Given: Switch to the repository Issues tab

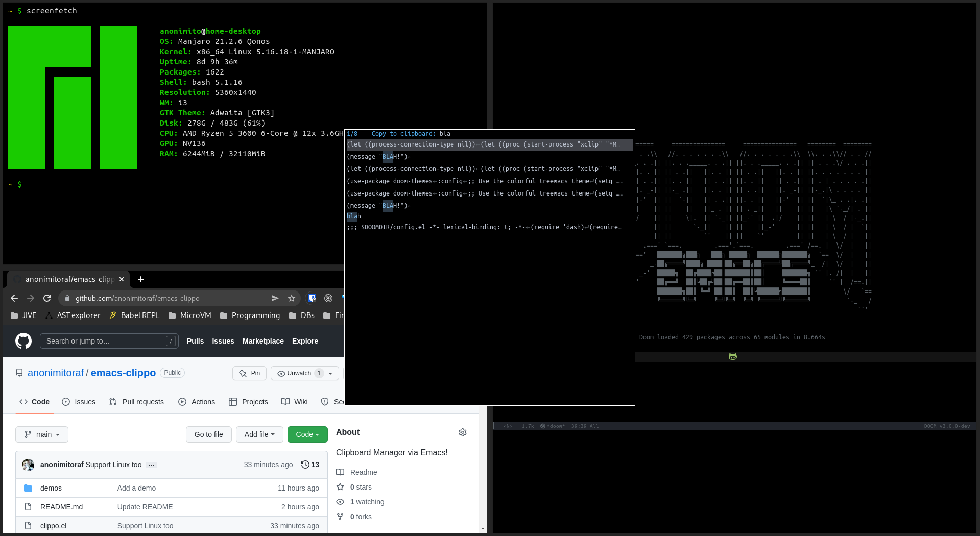Looking at the screenshot, I should (79, 402).
